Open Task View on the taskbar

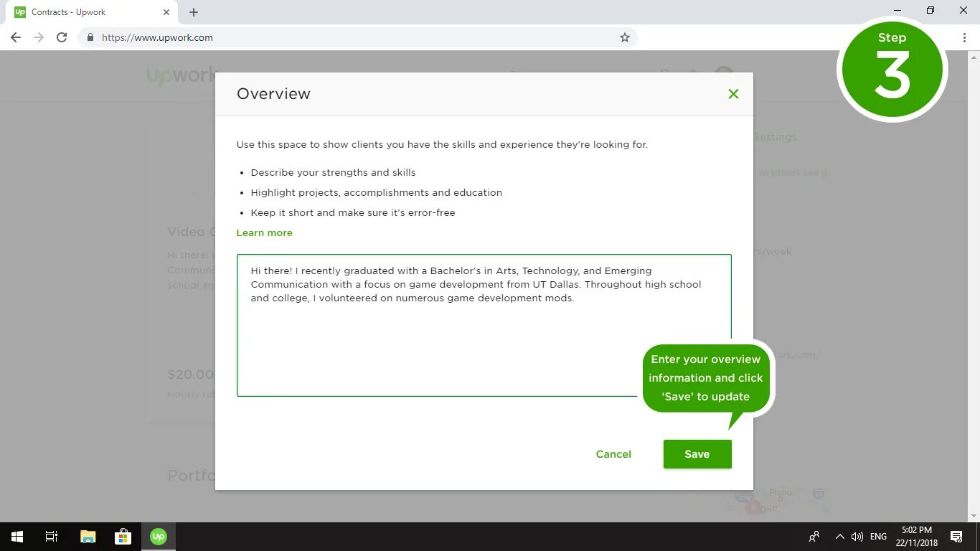coord(52,537)
